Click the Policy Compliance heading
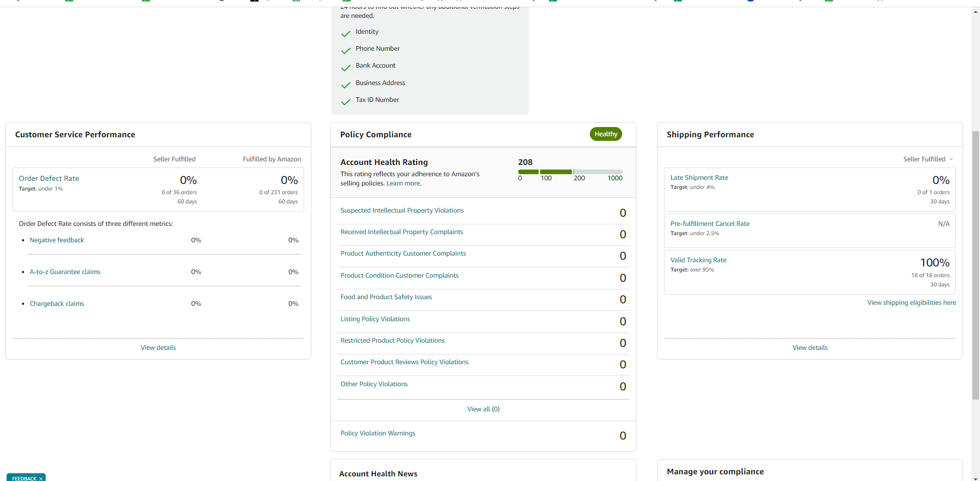The image size is (980, 481). pos(376,135)
